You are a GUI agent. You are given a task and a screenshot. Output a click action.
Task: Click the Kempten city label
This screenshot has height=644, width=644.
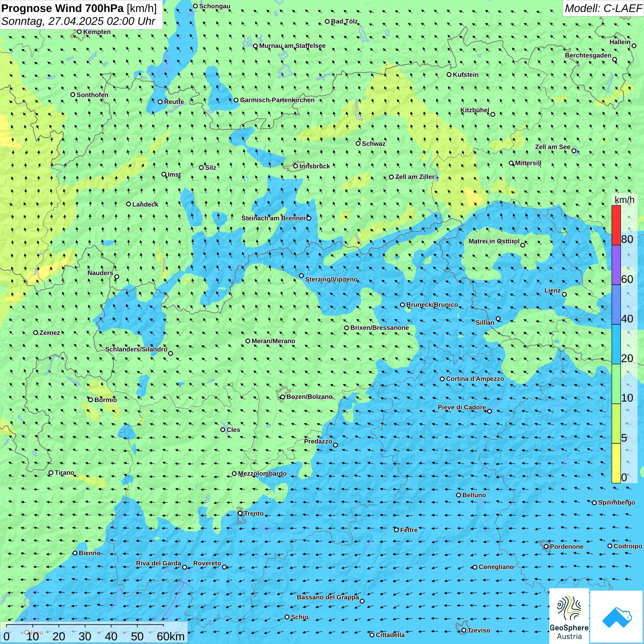[97, 32]
